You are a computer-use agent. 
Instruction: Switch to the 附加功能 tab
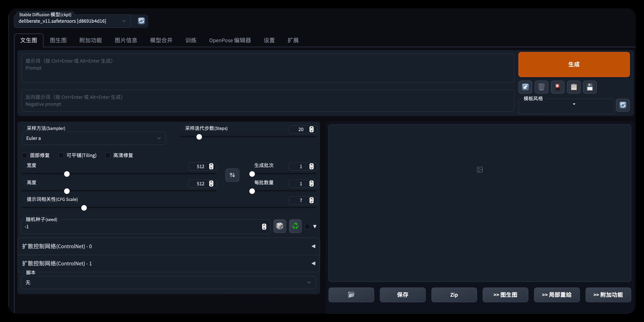click(91, 40)
